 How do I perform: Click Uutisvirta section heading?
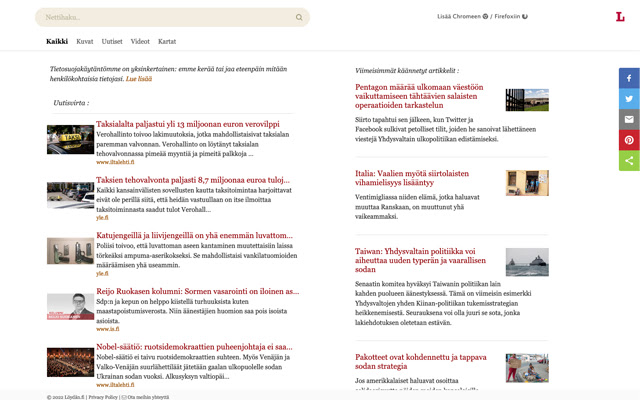(71, 103)
